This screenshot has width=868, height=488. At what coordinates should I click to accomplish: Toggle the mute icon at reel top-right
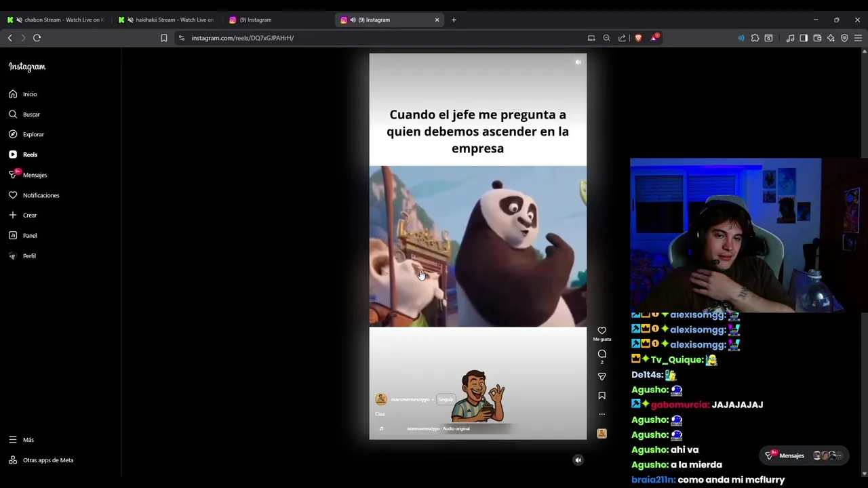point(578,62)
